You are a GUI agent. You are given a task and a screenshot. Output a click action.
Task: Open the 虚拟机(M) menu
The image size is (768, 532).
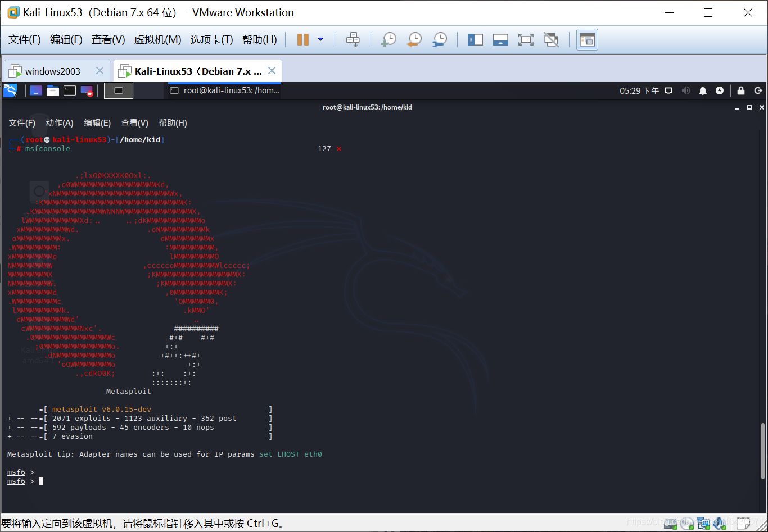tap(157, 39)
